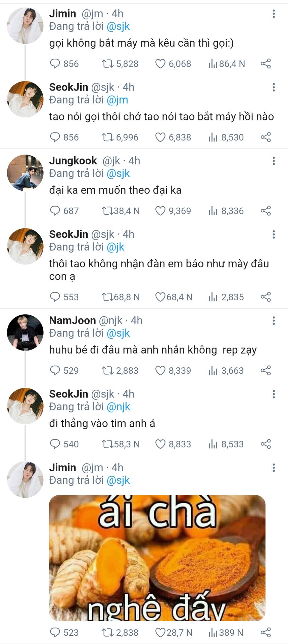Screen dimensions: 288x644
Task: Open @njk mention in SeokJin's reply
Action: pos(118,407)
